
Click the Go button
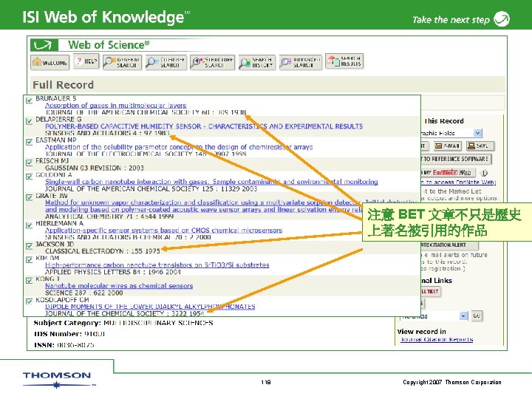(477, 316)
